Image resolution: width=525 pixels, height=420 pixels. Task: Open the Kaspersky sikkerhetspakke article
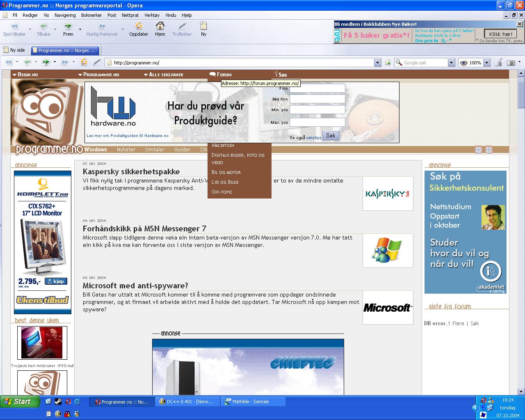[x=131, y=172]
